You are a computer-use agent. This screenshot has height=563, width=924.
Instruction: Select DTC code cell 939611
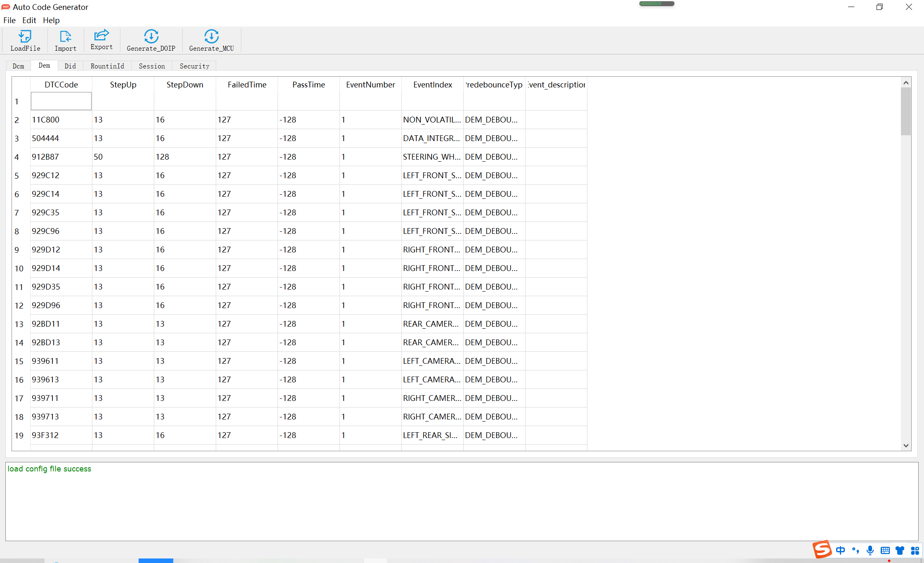click(61, 361)
